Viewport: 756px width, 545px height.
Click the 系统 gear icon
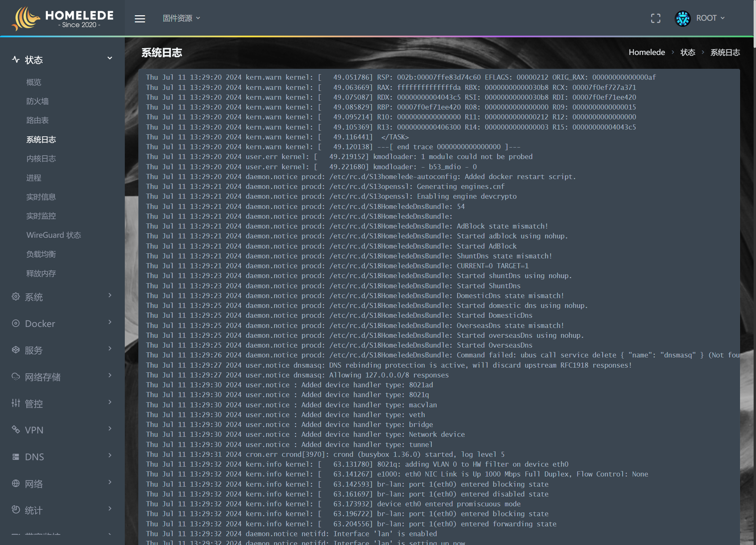click(x=16, y=296)
